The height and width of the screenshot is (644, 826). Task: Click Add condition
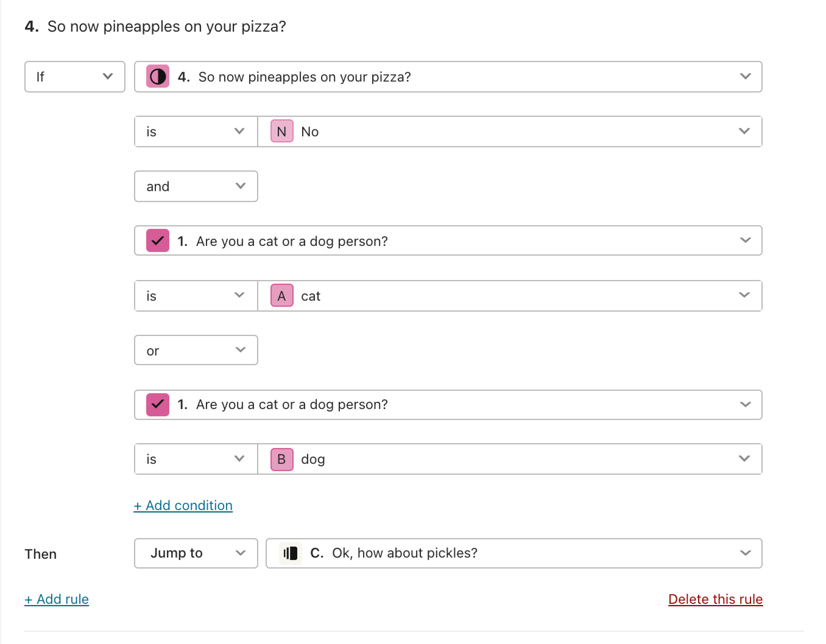point(183,505)
